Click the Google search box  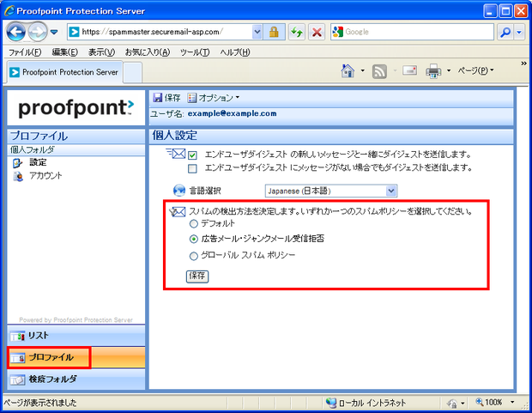click(x=412, y=32)
